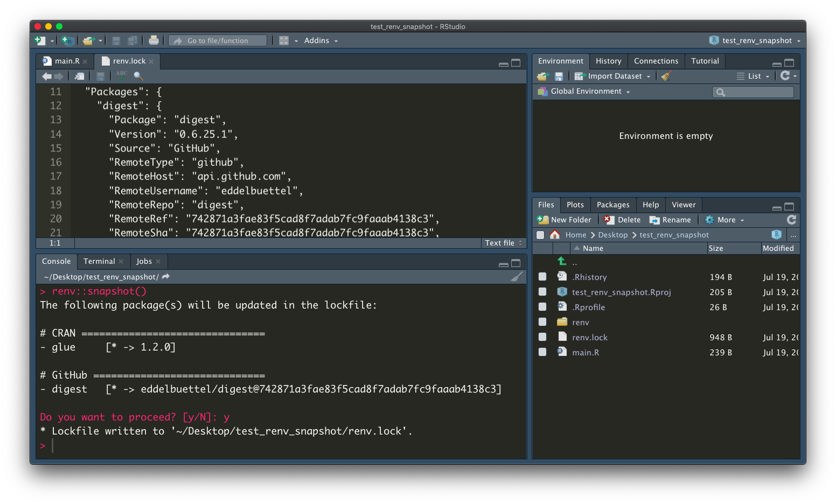This screenshot has width=836, height=504.
Task: Go back with the editor back arrow
Action: [47, 76]
